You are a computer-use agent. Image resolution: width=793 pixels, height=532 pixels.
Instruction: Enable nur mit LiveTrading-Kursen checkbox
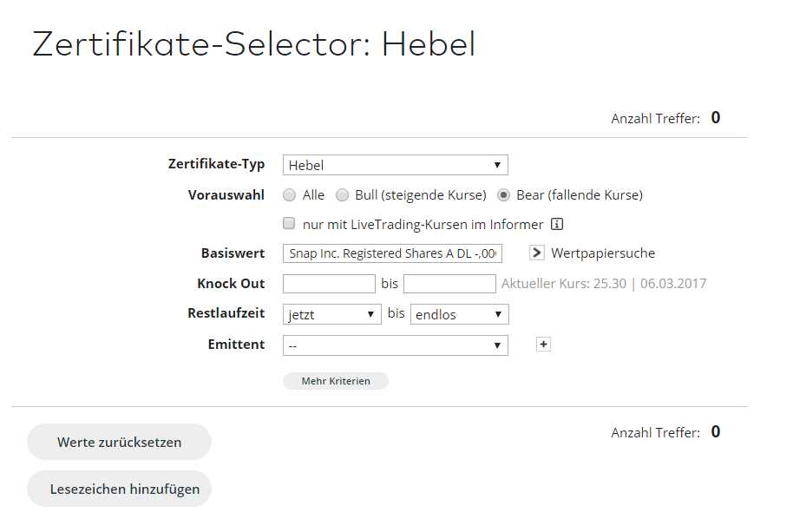[290, 224]
